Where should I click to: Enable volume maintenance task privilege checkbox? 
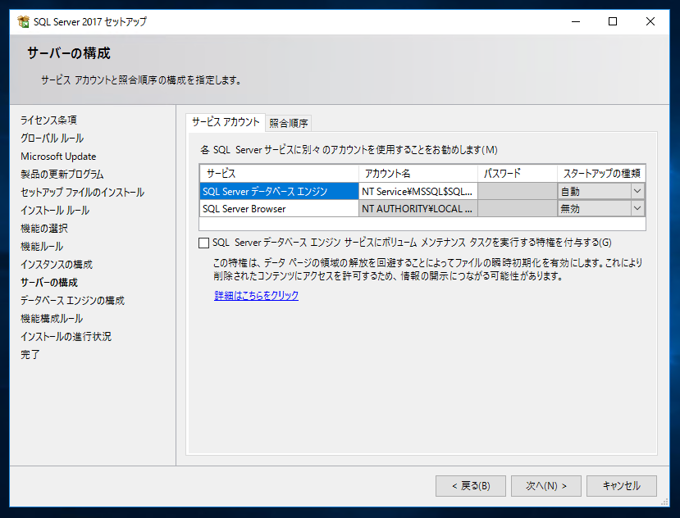click(x=204, y=243)
